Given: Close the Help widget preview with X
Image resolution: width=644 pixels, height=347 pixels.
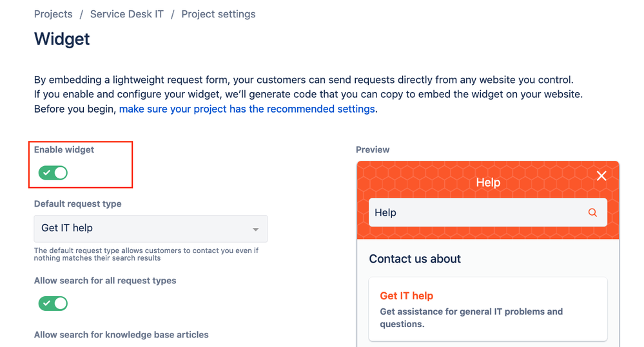Looking at the screenshot, I should 601,176.
